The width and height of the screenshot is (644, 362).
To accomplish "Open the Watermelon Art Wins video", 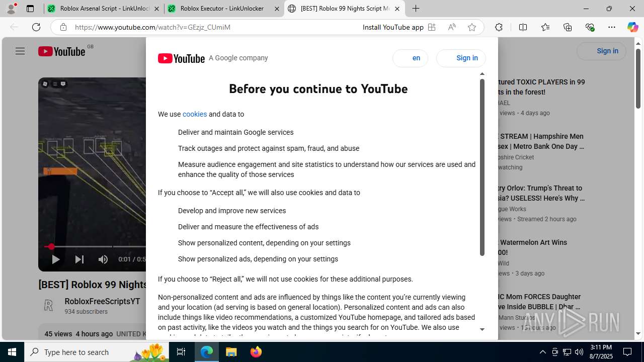I will tap(533, 247).
